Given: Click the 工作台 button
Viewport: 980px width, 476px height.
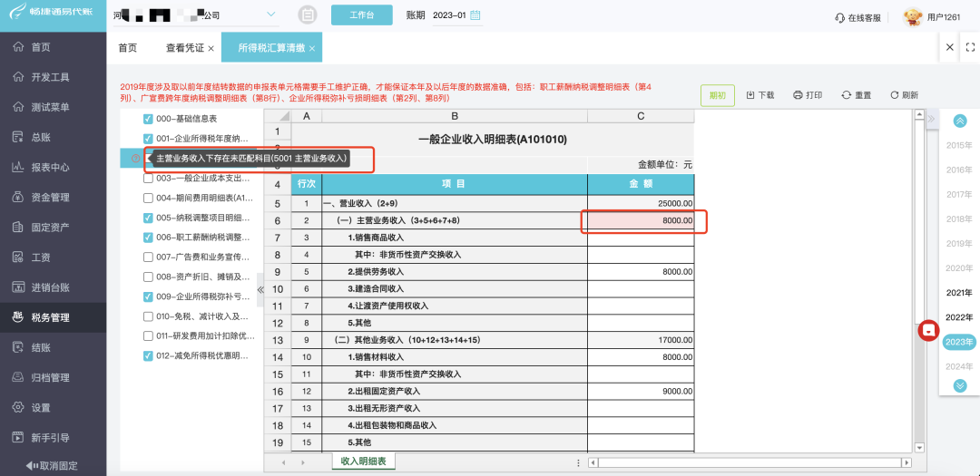Looking at the screenshot, I should point(362,15).
